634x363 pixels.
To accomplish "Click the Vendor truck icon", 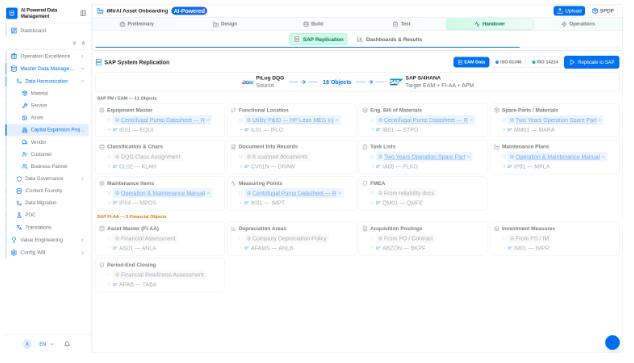I will coord(25,142).
